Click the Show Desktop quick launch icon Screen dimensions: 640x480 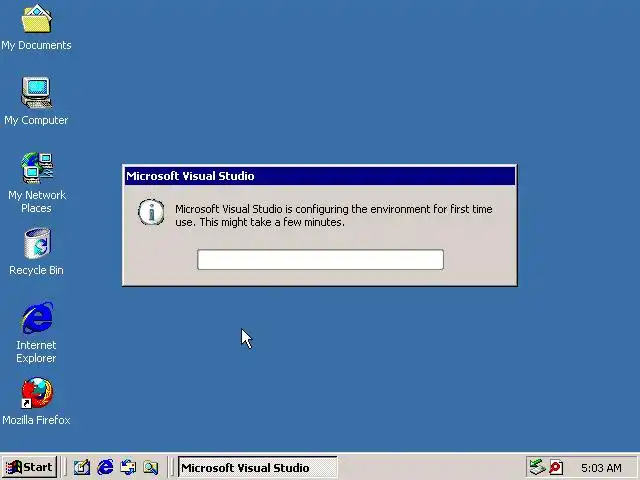82,467
